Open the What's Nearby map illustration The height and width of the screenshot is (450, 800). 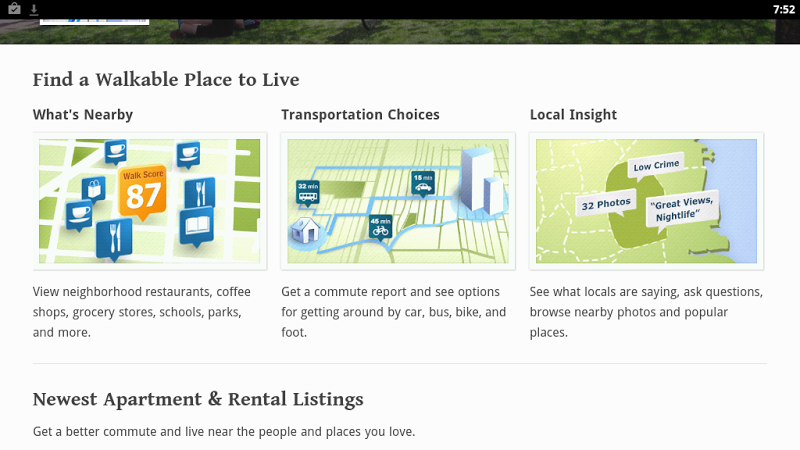149,201
